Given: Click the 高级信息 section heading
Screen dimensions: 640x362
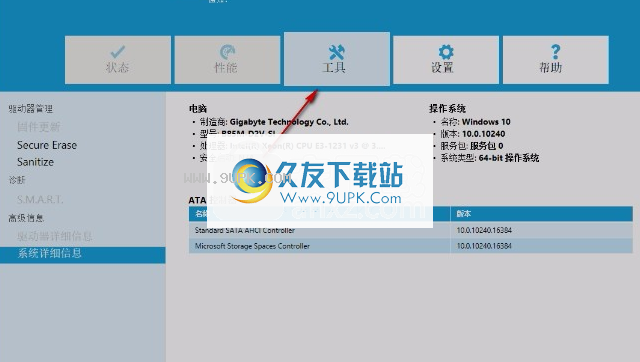Looking at the screenshot, I should pyautogui.click(x=26, y=218).
